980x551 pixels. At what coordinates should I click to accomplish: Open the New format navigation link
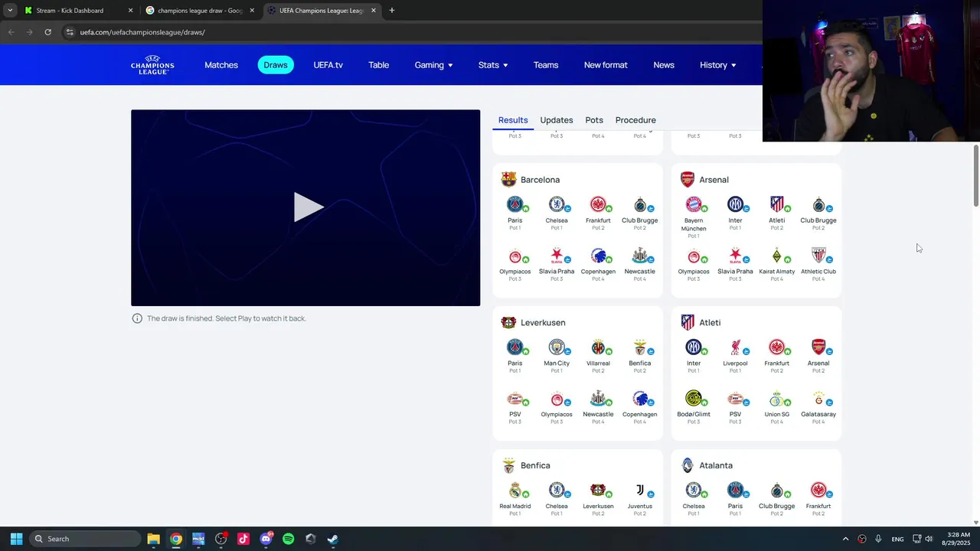pos(606,65)
